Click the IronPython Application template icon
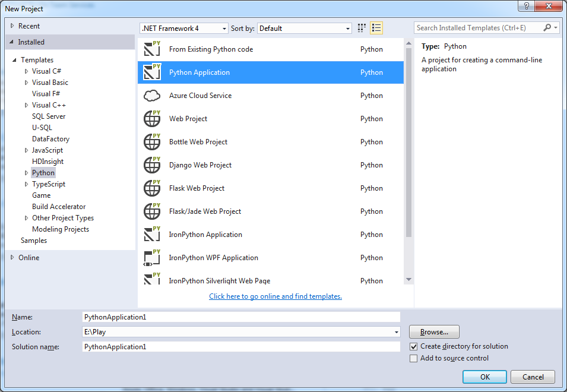Viewport: 567px width, 392px height. click(152, 235)
